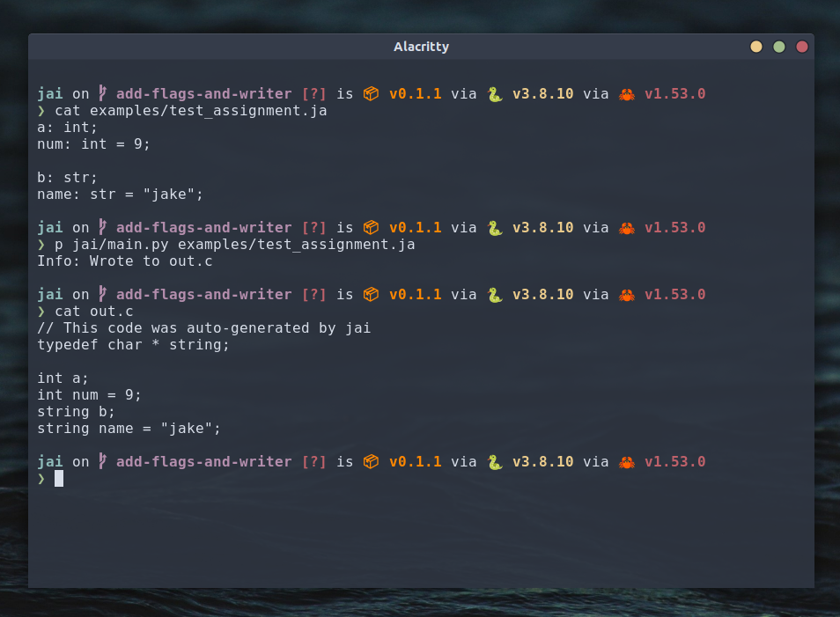840x617 pixels.
Task: Click the python snake icon in third prompt
Action: (495, 295)
